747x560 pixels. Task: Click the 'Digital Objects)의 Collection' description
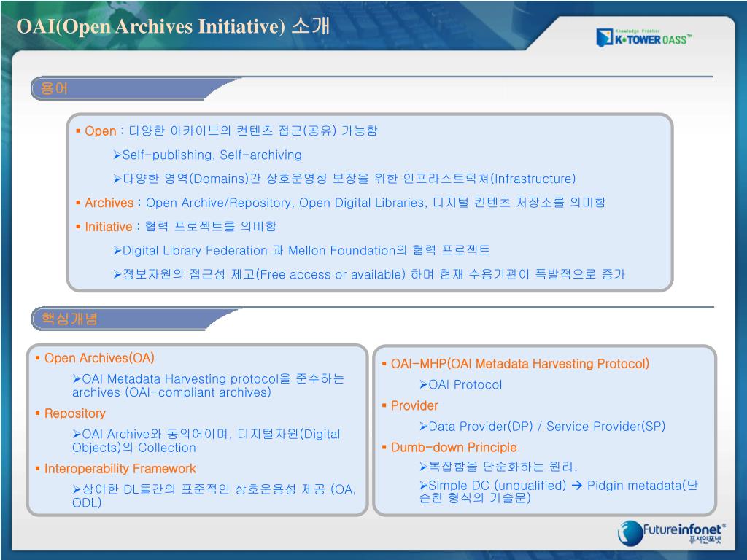206,441
